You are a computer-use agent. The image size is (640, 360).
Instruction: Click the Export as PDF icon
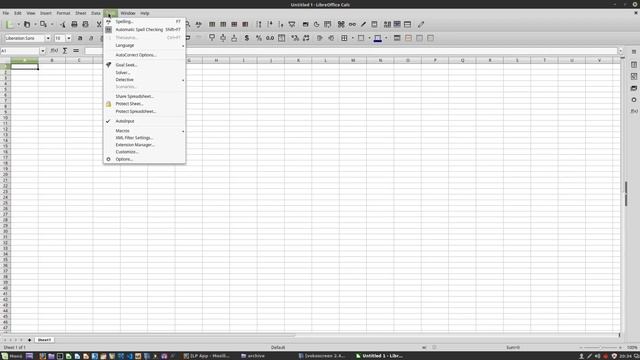pyautogui.click(x=62, y=24)
